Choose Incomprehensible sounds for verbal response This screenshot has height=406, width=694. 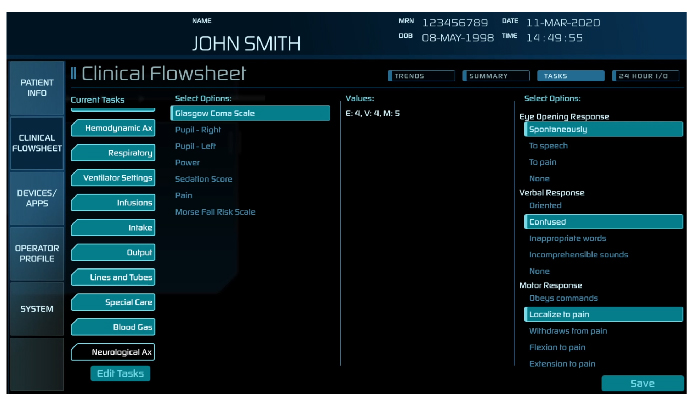578,255
